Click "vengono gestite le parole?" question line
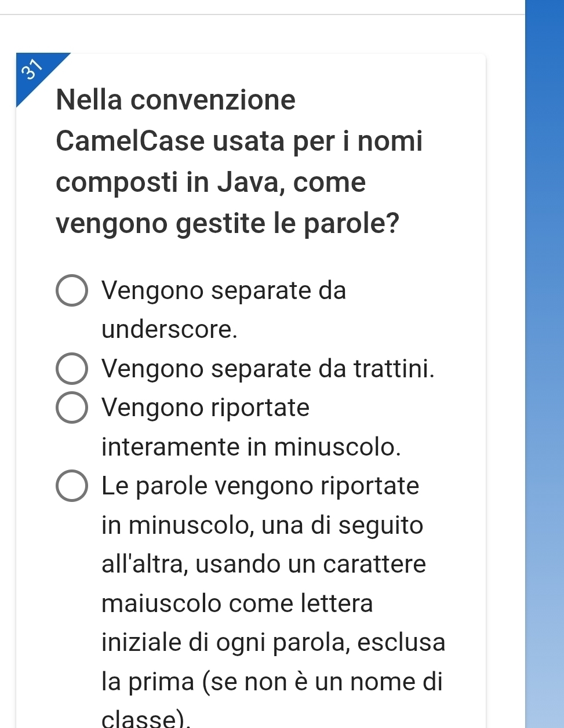The image size is (564, 728). [228, 224]
